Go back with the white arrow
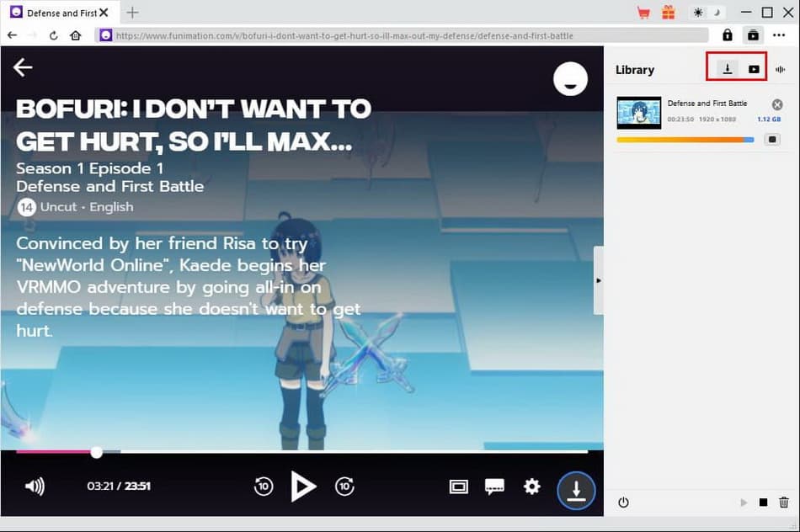This screenshot has width=800, height=532. [x=23, y=68]
